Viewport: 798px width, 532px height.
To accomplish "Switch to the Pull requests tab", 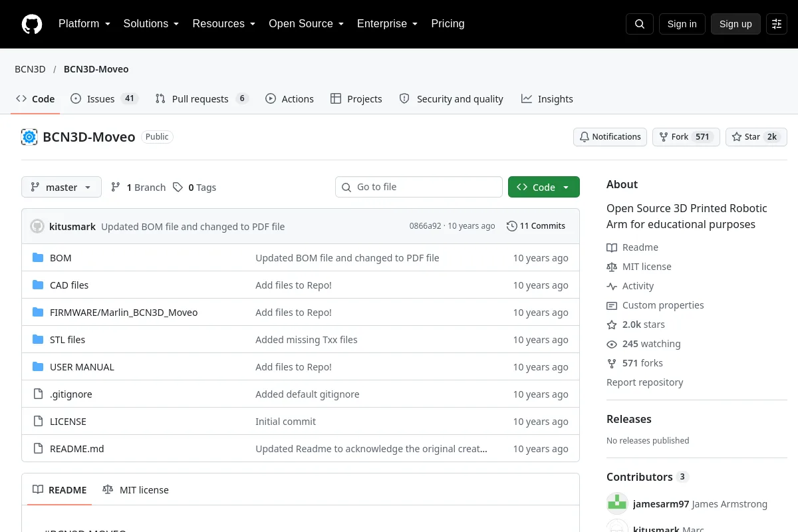I will [x=201, y=98].
